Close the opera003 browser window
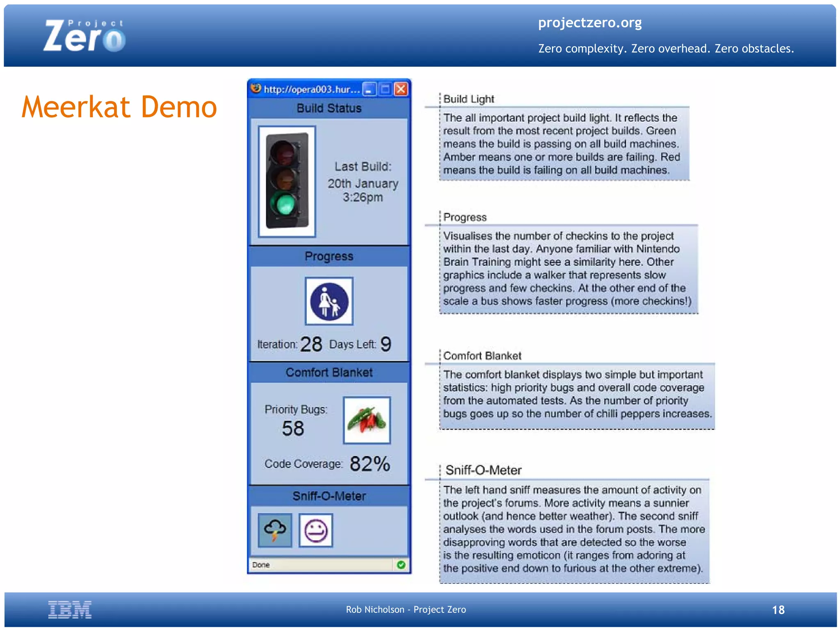The image size is (840, 630). (x=401, y=89)
